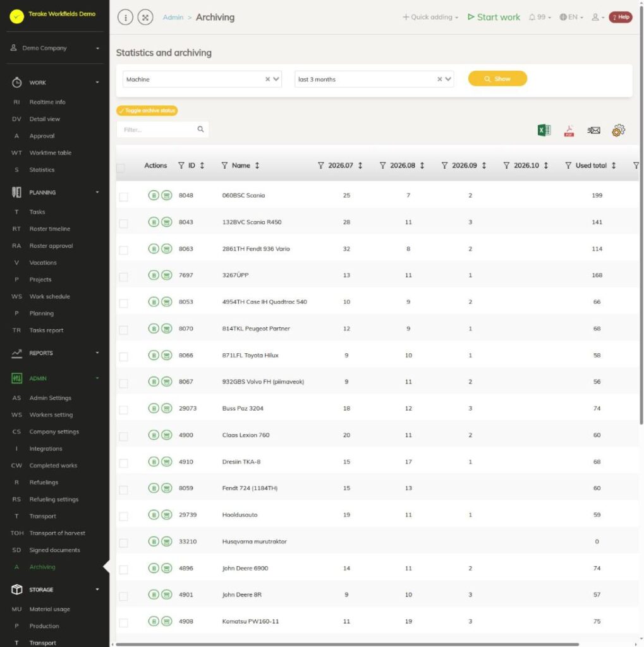Click the right action icon for Buss Paz 3204

167,408
